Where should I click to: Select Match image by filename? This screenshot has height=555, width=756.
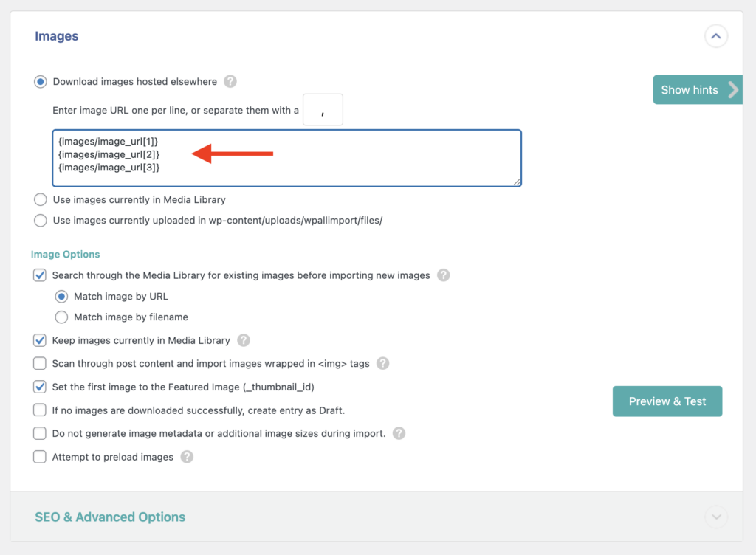pos(62,317)
